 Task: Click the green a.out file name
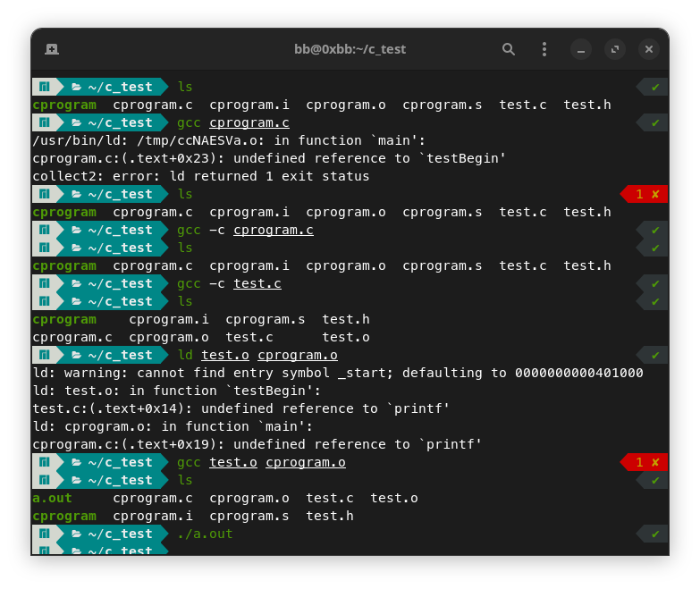click(x=52, y=498)
